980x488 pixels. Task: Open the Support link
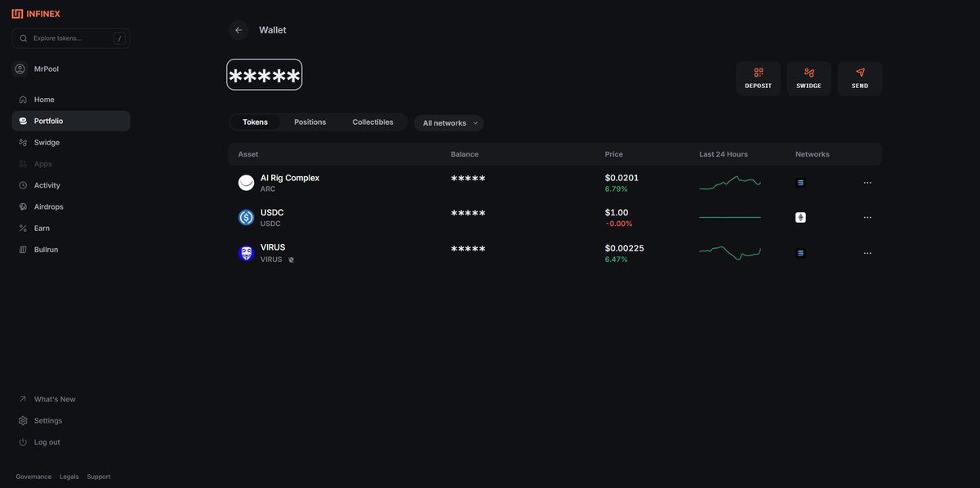99,477
